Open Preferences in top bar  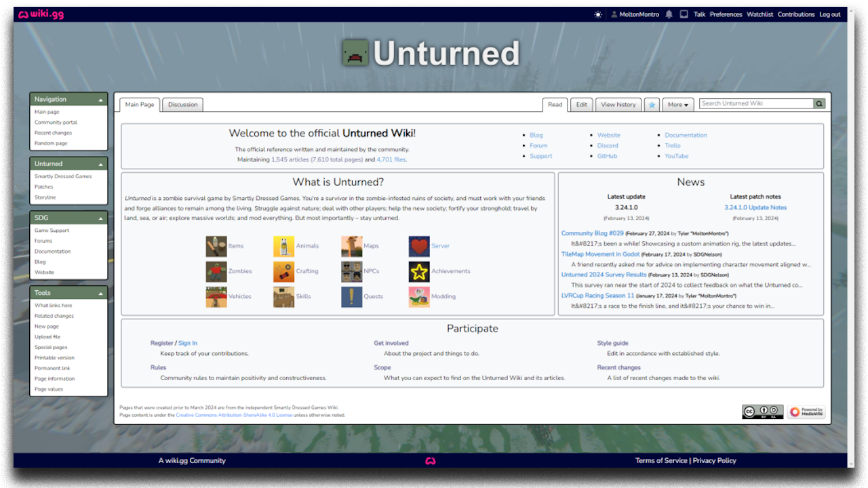[x=726, y=14]
